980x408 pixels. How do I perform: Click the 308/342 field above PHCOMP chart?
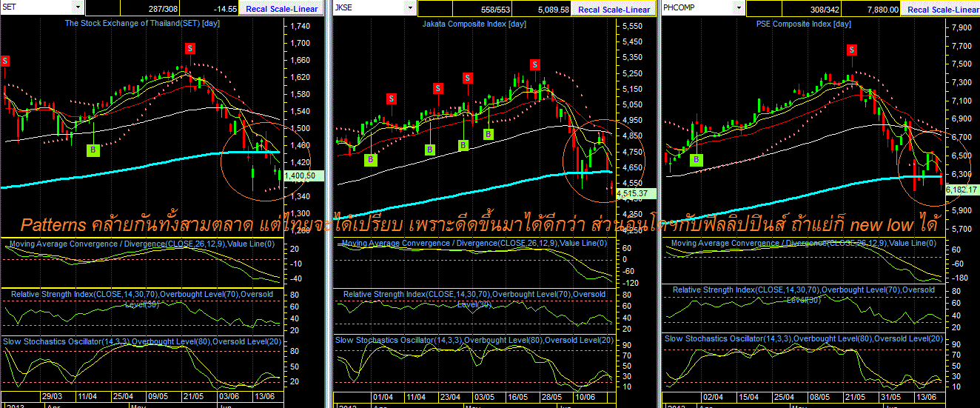click(811, 10)
